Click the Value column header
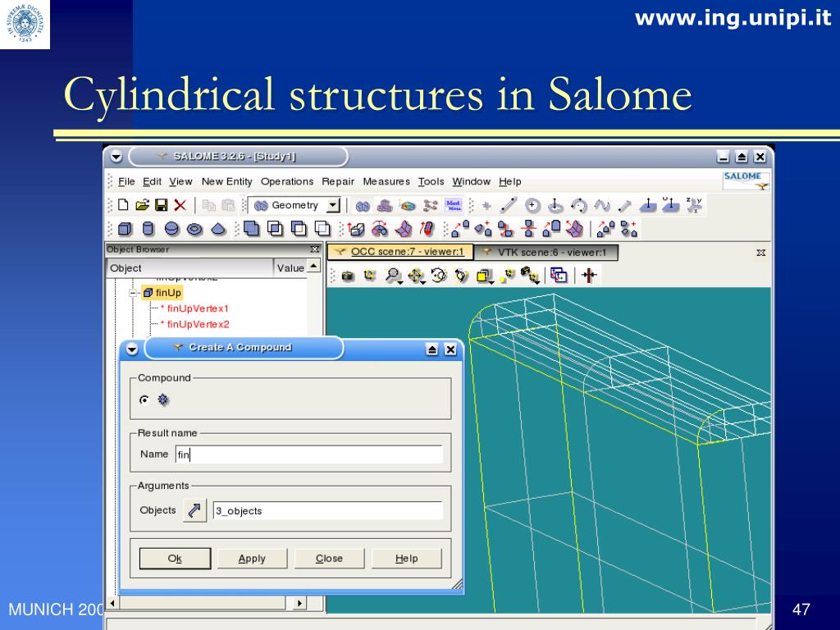Screen dimensions: 840x630 pyautogui.click(x=290, y=268)
